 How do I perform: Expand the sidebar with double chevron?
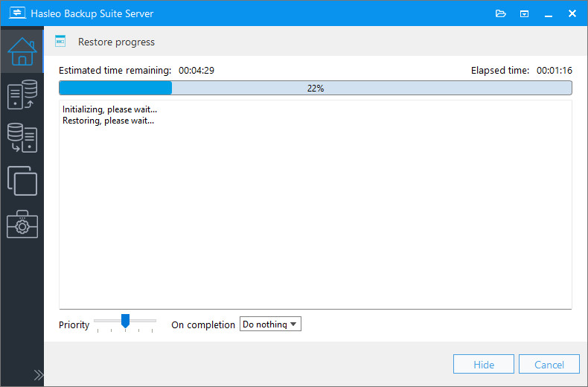click(x=39, y=374)
